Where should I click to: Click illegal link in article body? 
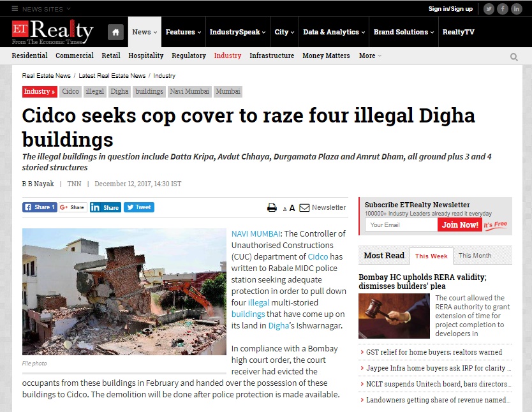258,303
